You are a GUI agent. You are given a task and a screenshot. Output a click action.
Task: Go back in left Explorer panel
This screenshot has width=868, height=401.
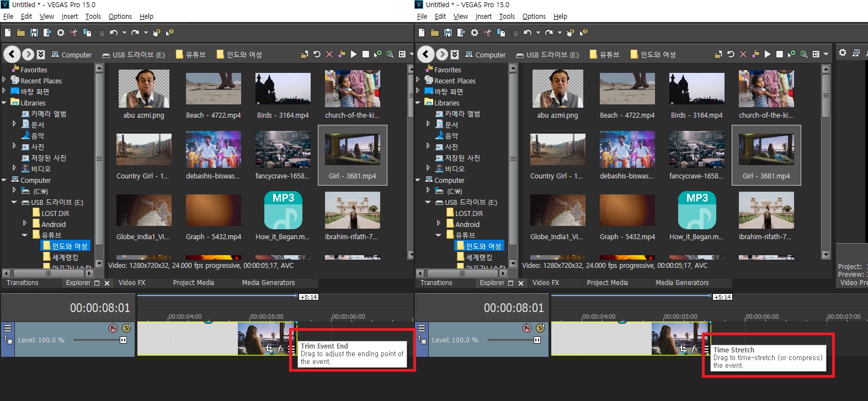pos(12,54)
